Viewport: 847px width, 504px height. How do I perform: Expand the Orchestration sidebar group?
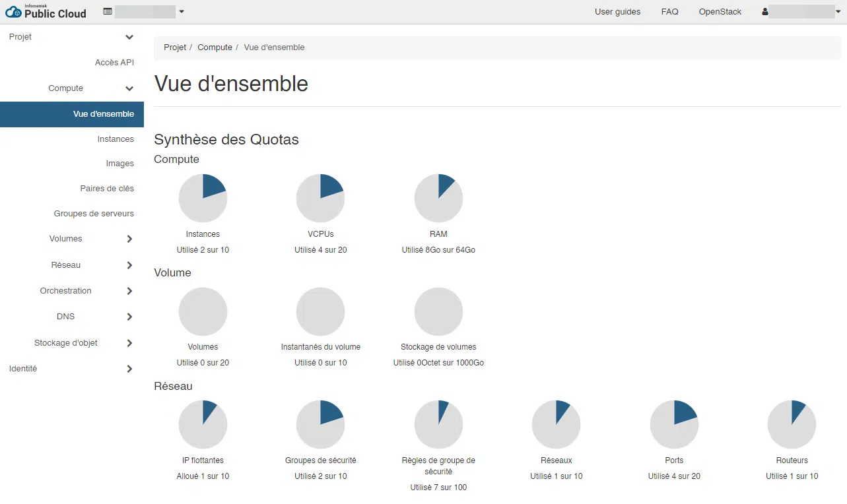72,291
